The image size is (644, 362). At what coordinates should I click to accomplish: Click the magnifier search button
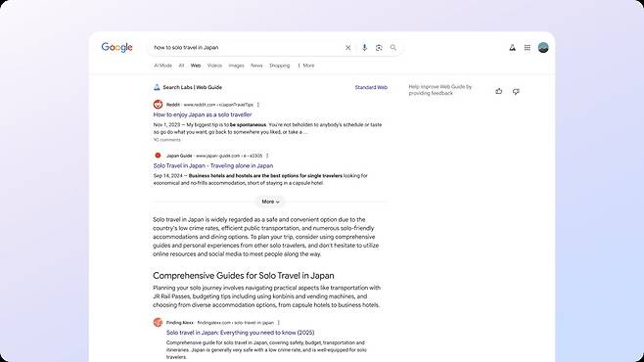coord(393,48)
